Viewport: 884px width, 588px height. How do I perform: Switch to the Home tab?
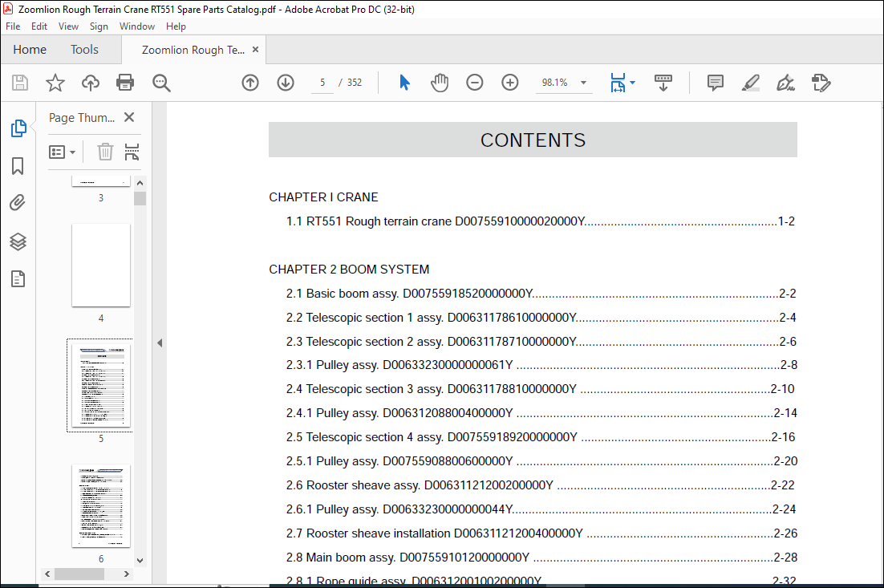30,50
